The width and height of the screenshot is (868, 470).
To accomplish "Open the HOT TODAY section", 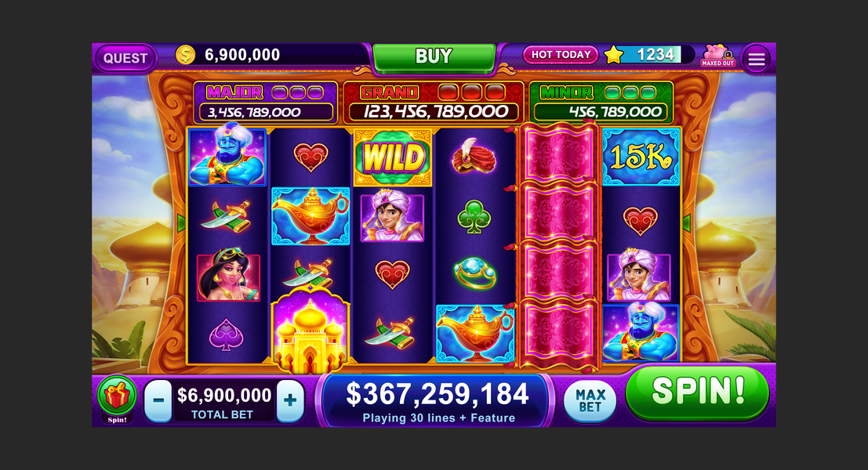I will [x=561, y=55].
